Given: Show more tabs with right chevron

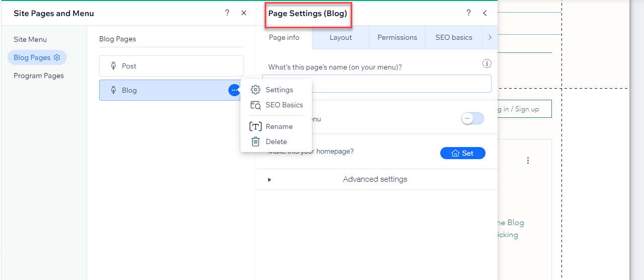Looking at the screenshot, I should click(x=490, y=37).
